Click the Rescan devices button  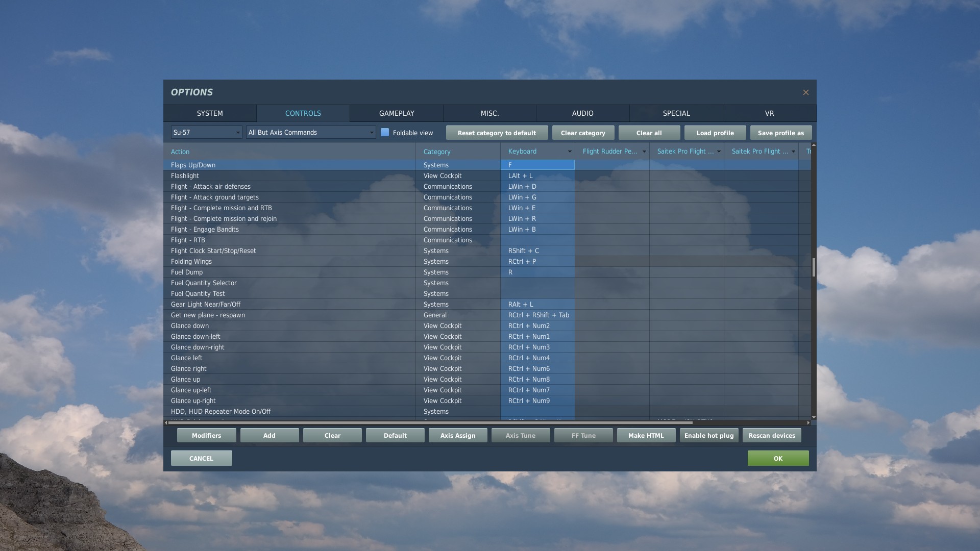click(x=772, y=435)
